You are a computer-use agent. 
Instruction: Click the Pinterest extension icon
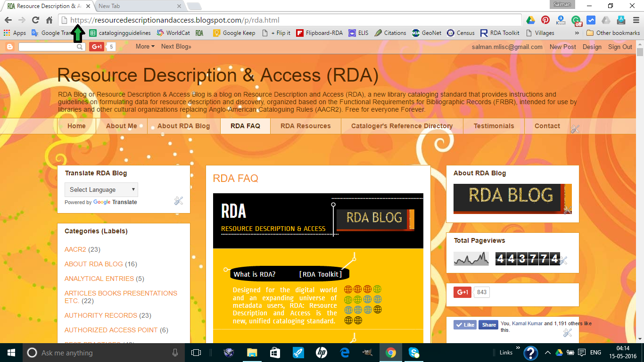click(545, 20)
